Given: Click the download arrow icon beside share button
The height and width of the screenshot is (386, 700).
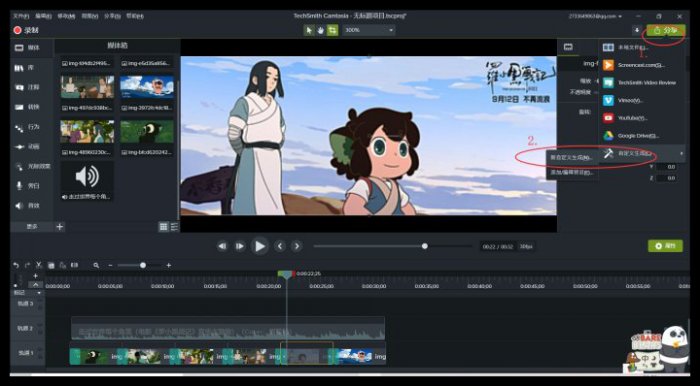Looking at the screenshot, I should 636,30.
